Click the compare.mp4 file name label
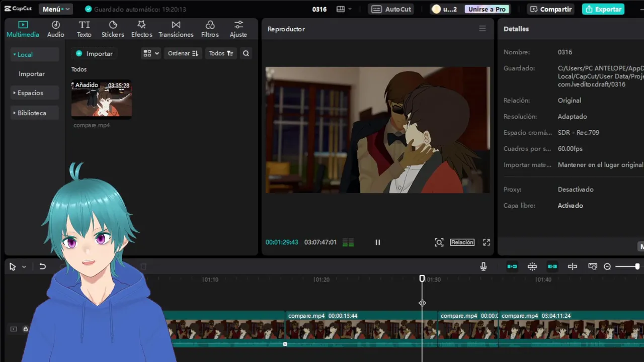The width and height of the screenshot is (644, 362). coord(92,125)
